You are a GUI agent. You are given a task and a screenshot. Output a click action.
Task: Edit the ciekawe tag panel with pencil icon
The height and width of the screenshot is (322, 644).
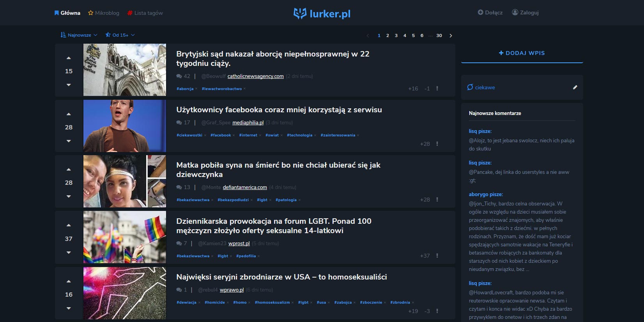pyautogui.click(x=575, y=87)
